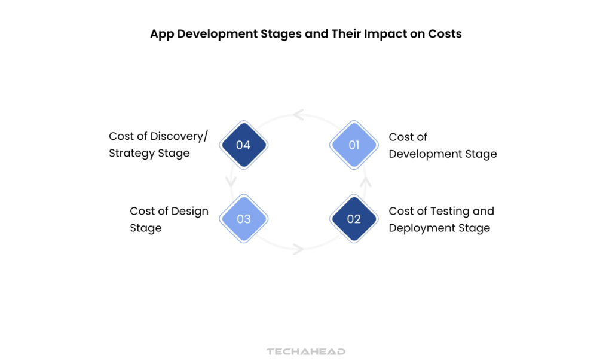Click the TECHAHEAD logo at the bottom

tap(306, 351)
